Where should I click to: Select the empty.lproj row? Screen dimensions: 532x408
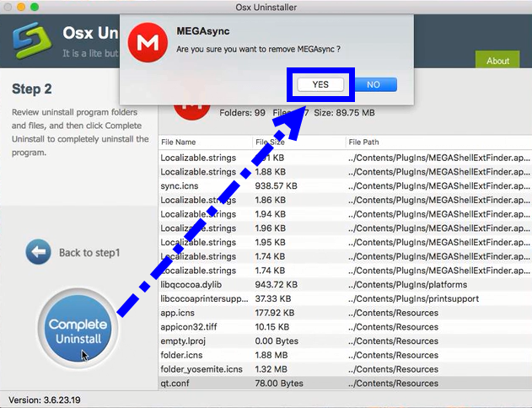coord(183,341)
